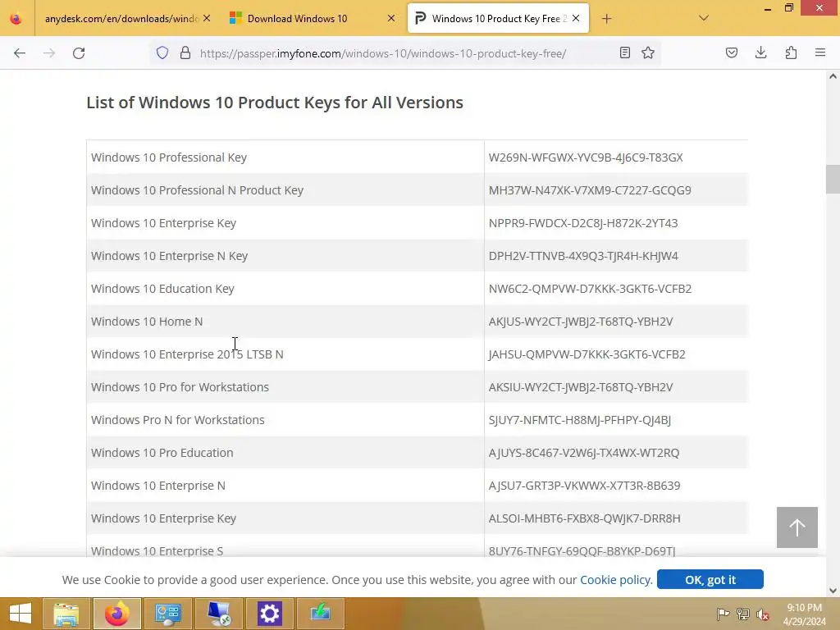Click the back-to-top arrow button
Image resolution: width=840 pixels, height=630 pixels.
click(x=797, y=527)
